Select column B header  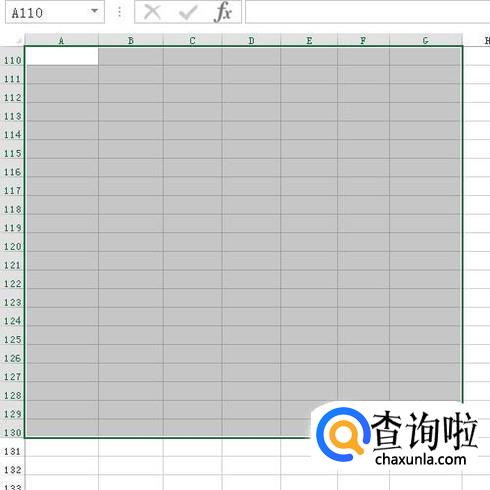click(x=131, y=40)
